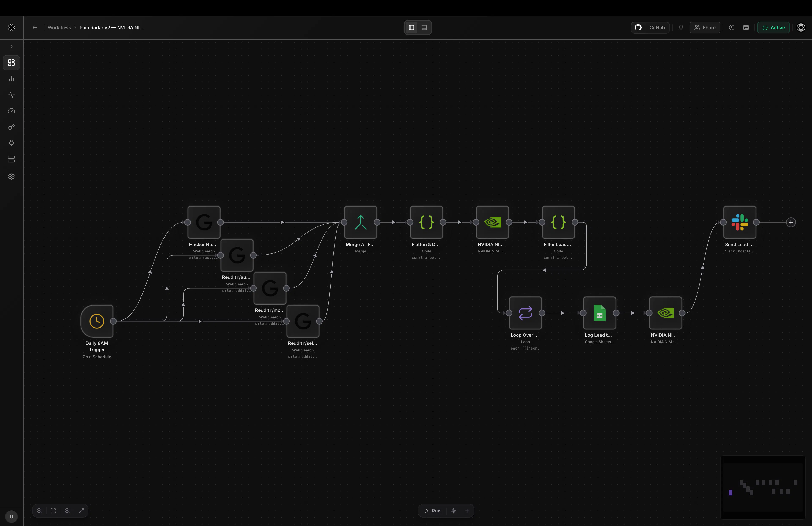Toggle the Active workflow status
Viewport: 812px width, 526px height.
(x=774, y=27)
